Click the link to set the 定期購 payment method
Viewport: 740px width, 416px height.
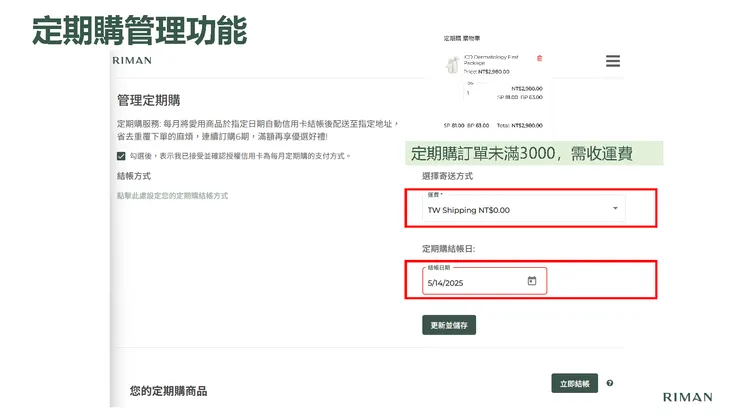click(x=172, y=195)
